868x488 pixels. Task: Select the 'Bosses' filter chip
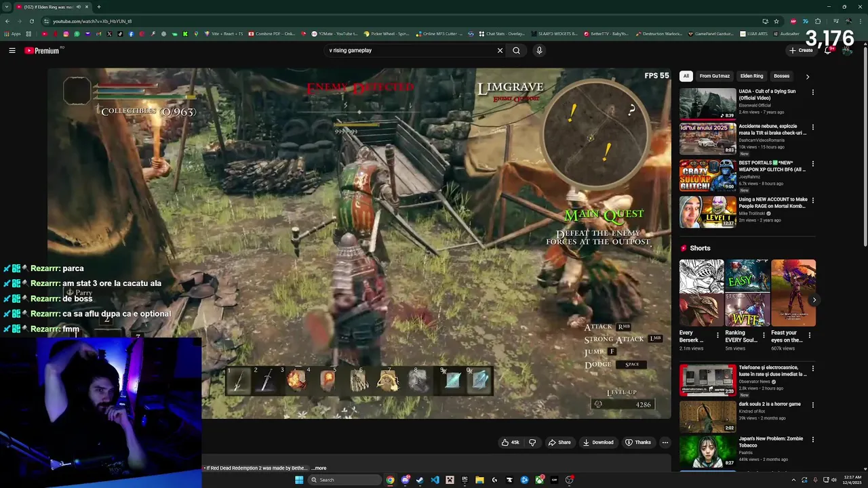click(781, 76)
